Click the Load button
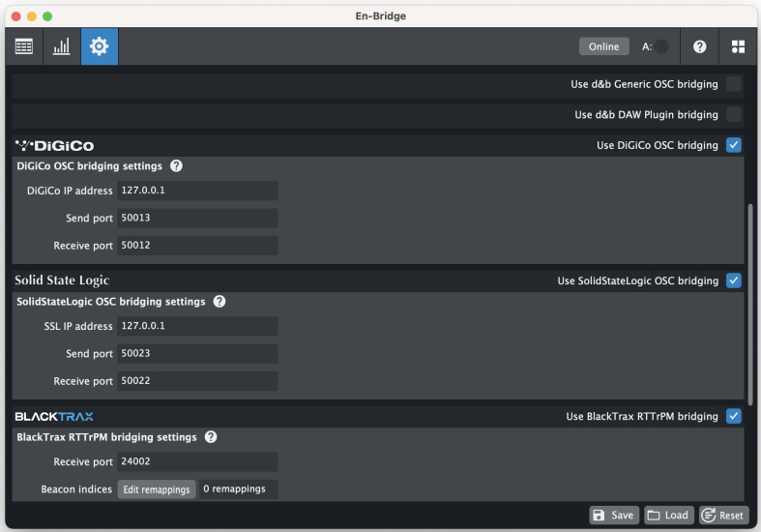This screenshot has width=761, height=532. click(x=668, y=515)
